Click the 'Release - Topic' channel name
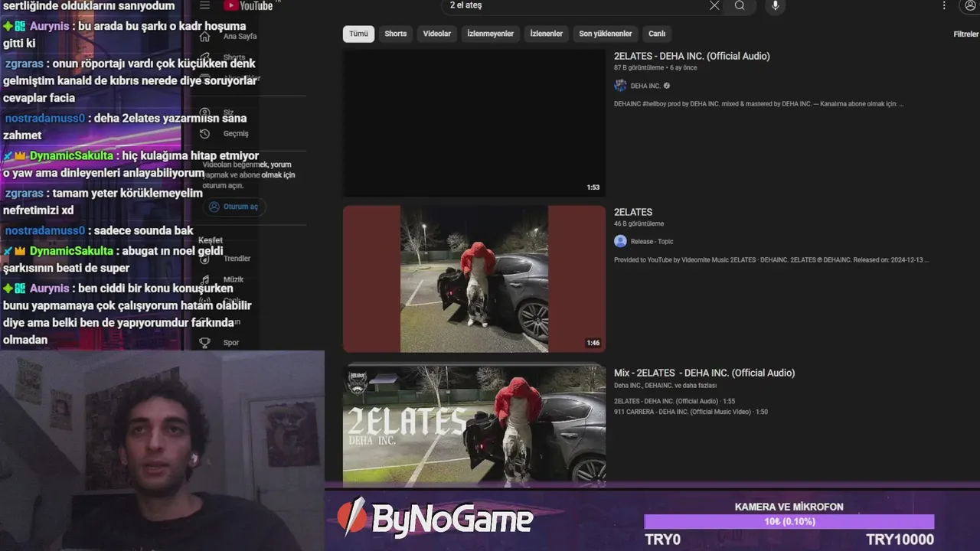 point(652,241)
